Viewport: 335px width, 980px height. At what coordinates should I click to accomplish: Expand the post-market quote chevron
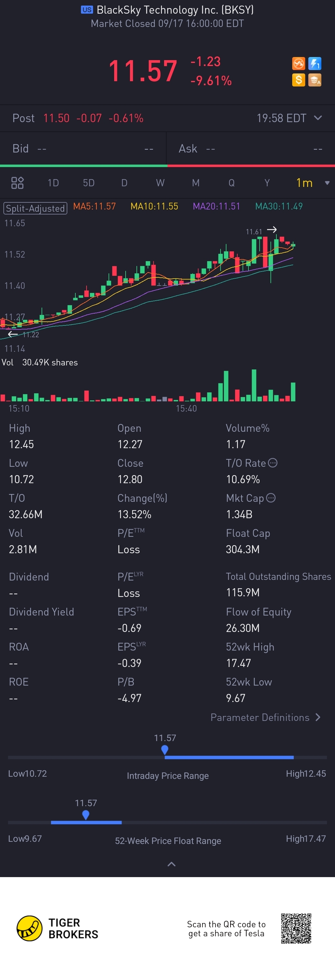[318, 118]
